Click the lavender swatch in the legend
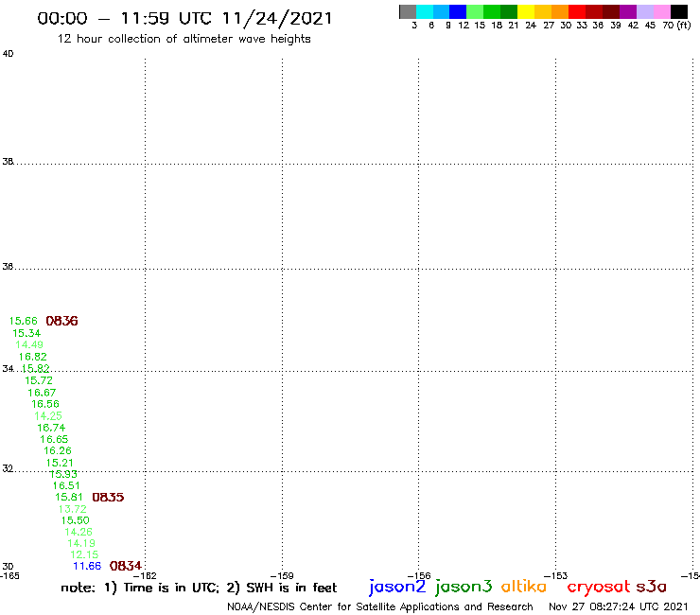 [x=645, y=11]
